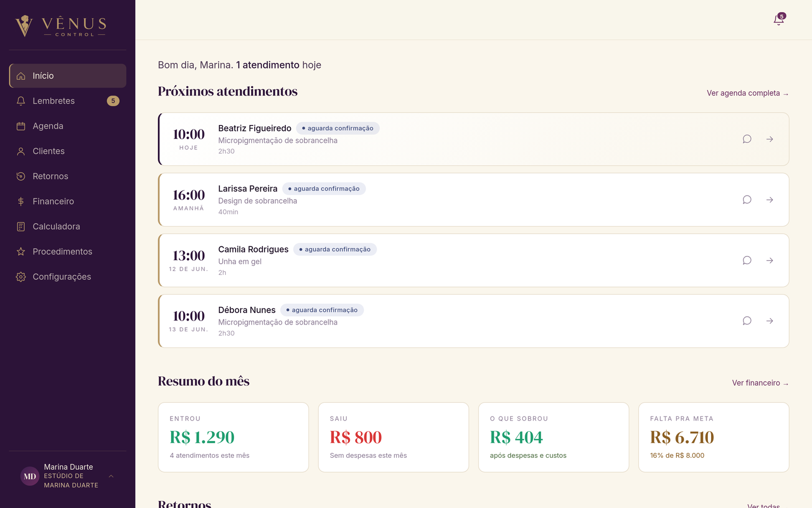Click the star icon beside Procedimentos
Viewport: 812px width, 508px height.
(21, 251)
